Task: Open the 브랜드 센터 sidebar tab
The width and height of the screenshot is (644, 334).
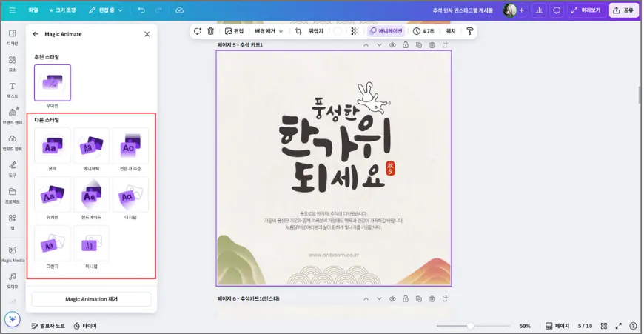Action: coord(13,116)
